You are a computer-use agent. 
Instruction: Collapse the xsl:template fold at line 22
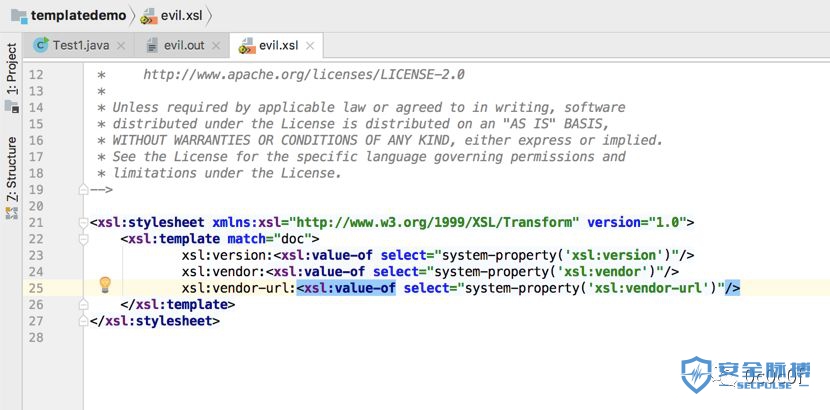click(83, 239)
